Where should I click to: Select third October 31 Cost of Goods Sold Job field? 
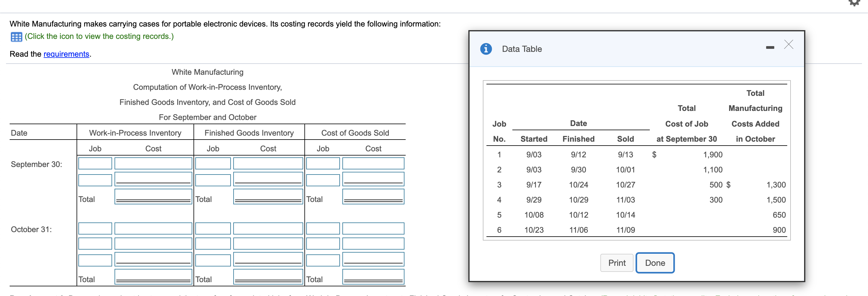click(323, 260)
